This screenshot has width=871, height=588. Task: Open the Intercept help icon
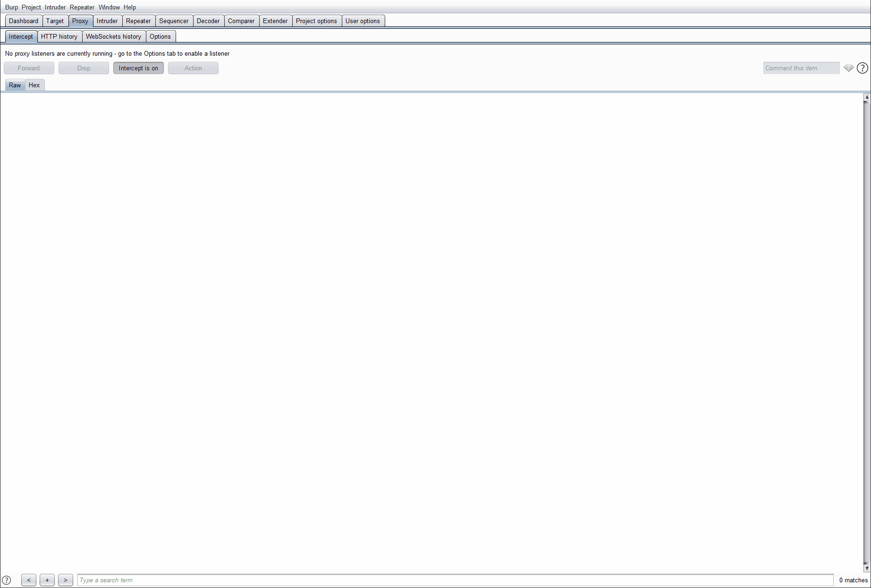[862, 68]
